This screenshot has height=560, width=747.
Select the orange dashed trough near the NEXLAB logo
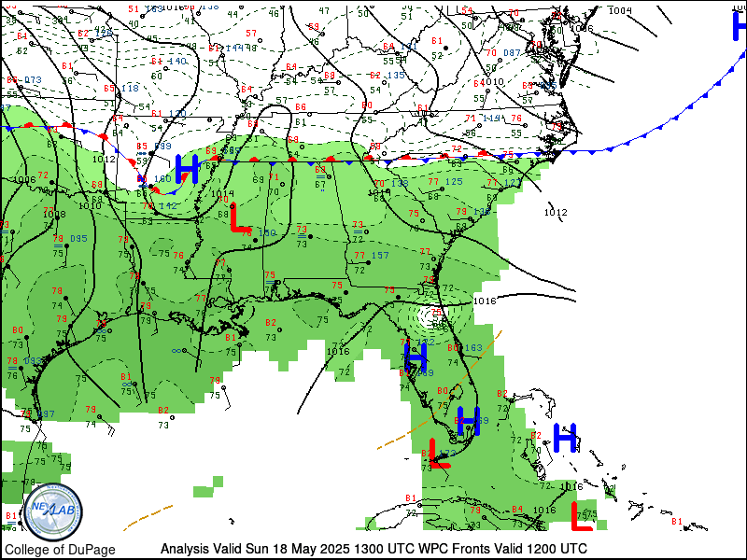tap(148, 518)
